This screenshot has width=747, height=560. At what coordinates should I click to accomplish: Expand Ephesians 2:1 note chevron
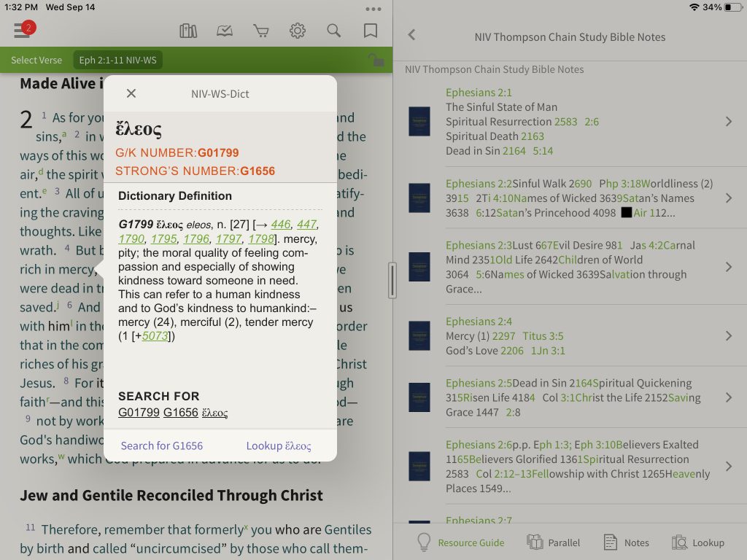click(729, 122)
